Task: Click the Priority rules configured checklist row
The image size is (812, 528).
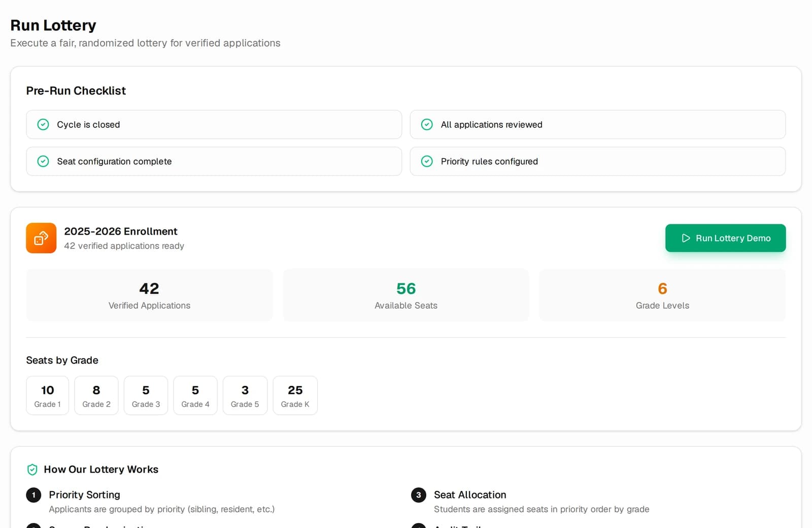Action: (x=598, y=161)
